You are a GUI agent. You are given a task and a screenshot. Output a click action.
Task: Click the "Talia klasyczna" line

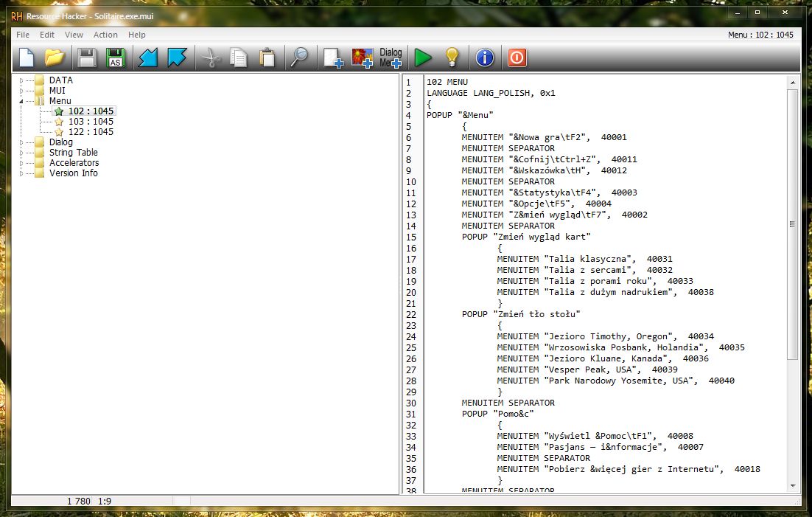coord(584,260)
